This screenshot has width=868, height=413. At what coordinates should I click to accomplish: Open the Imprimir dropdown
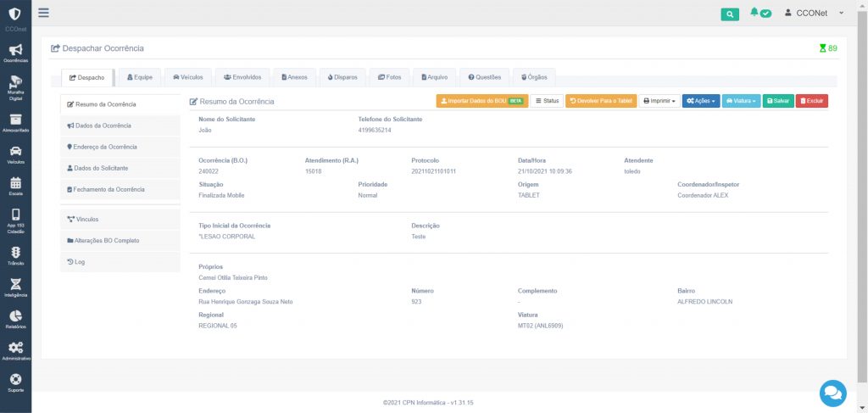[659, 101]
